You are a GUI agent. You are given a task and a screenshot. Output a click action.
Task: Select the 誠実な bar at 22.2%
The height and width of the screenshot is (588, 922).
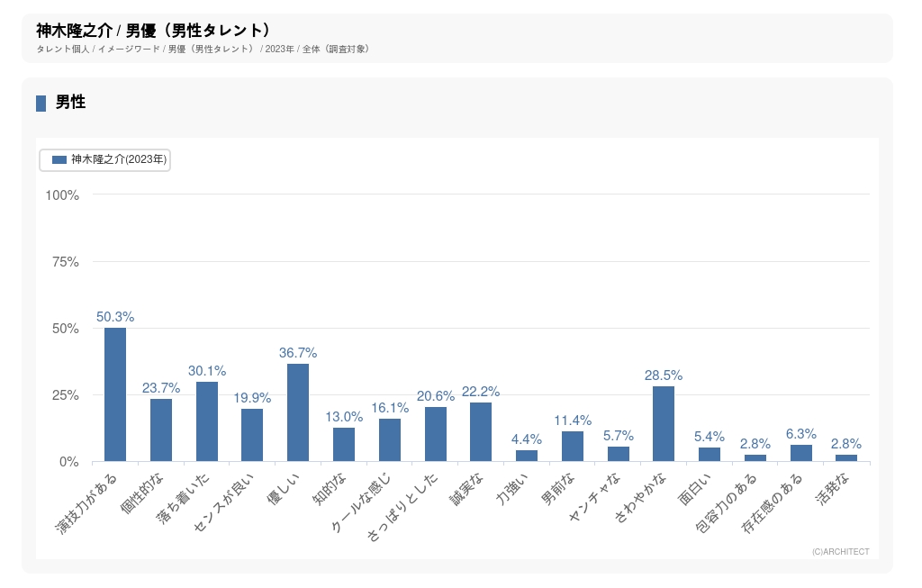[x=481, y=431]
